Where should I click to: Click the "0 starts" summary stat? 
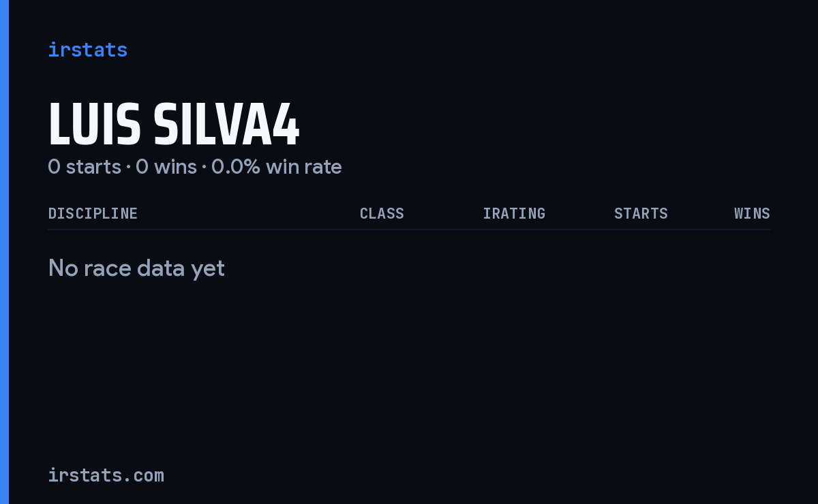tap(85, 167)
